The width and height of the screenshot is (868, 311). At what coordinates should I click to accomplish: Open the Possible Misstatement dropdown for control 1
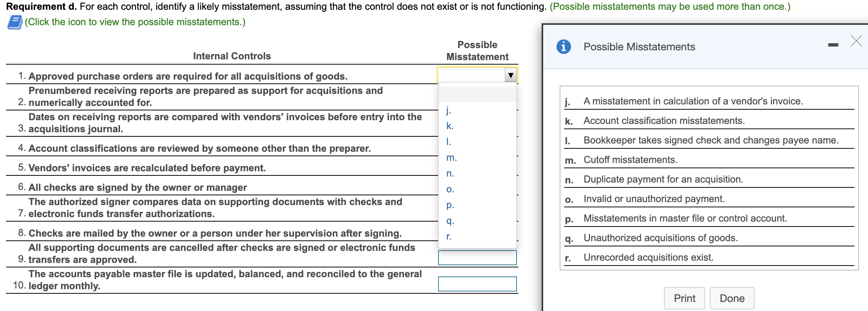(x=511, y=75)
